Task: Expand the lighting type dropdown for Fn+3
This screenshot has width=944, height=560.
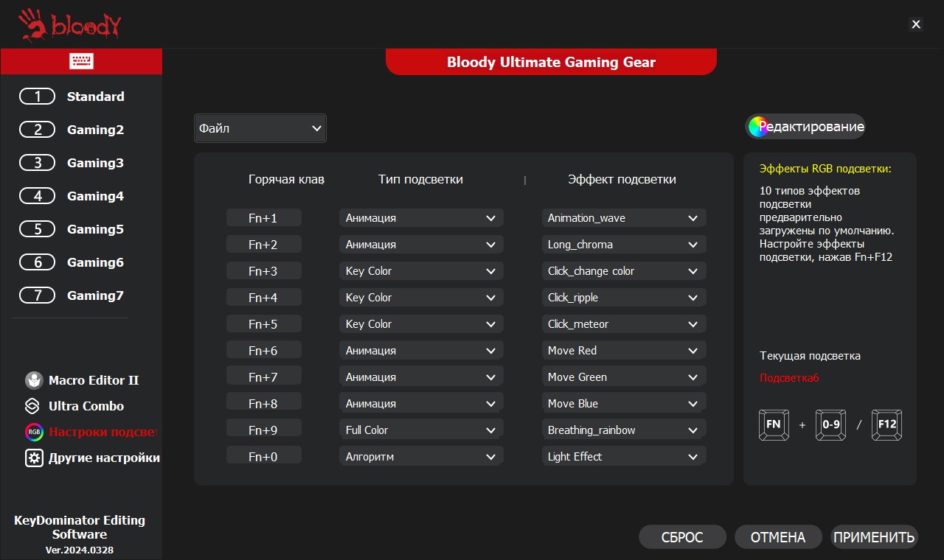Action: pyautogui.click(x=421, y=271)
